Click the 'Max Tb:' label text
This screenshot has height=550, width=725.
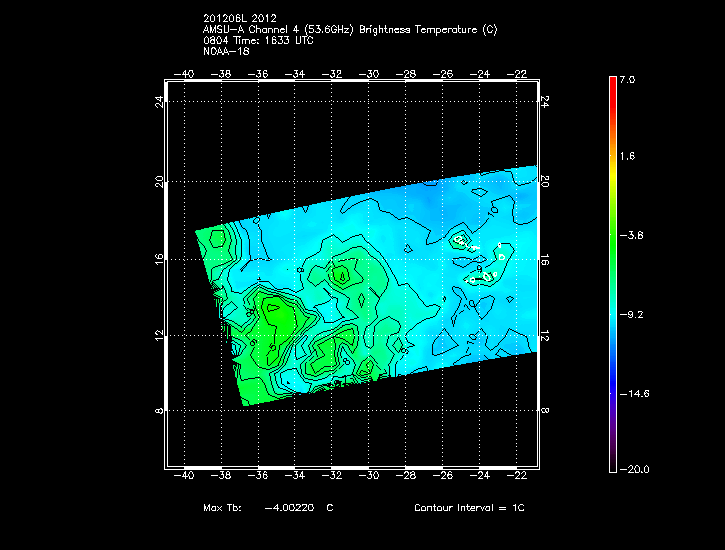tap(223, 508)
